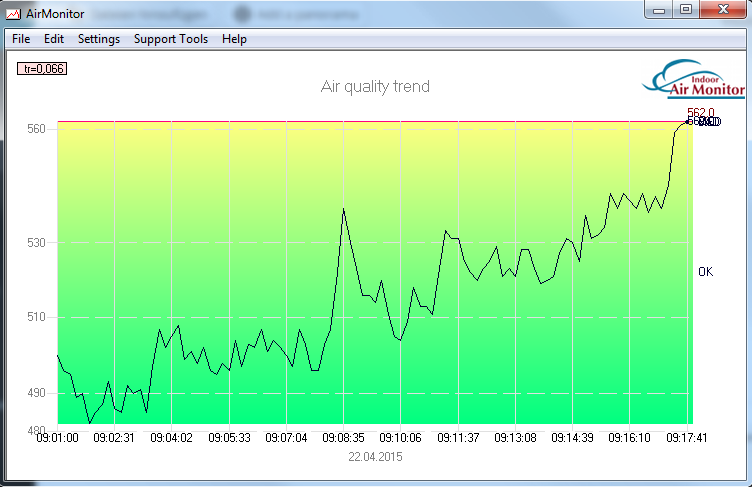Click the Indoor Air Monitor logo
The height and width of the screenshot is (487, 752).
tap(694, 78)
